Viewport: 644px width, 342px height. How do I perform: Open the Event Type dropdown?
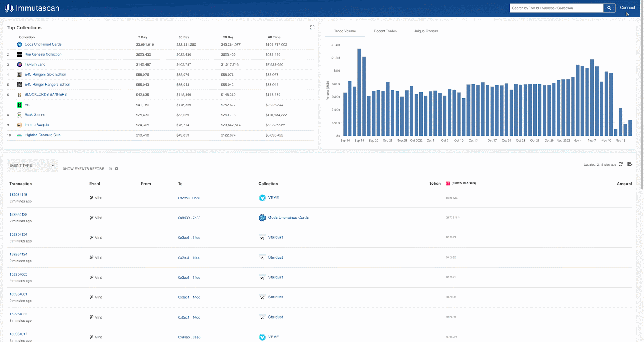(32, 166)
